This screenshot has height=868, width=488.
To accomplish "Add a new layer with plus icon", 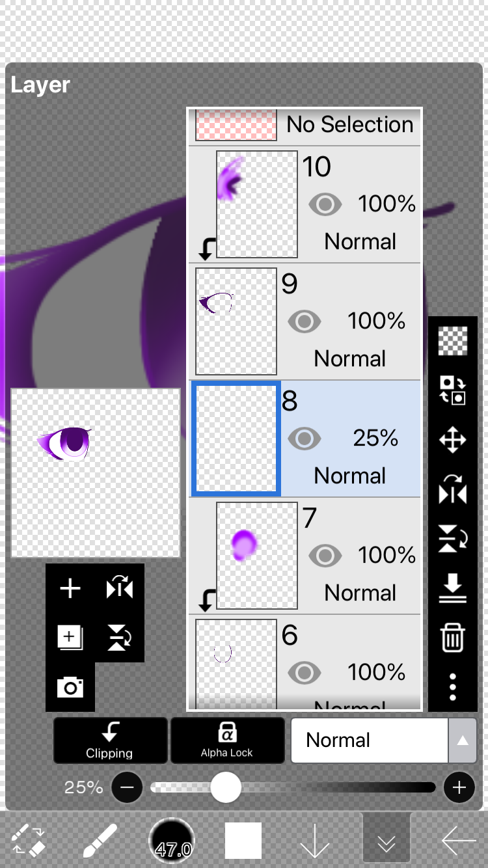I will click(x=70, y=589).
